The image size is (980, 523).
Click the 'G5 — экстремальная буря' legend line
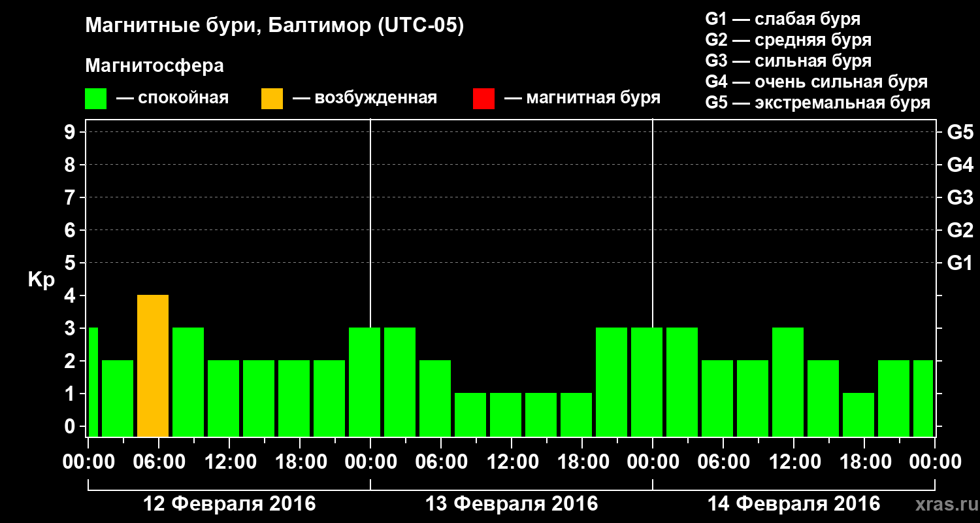click(818, 103)
